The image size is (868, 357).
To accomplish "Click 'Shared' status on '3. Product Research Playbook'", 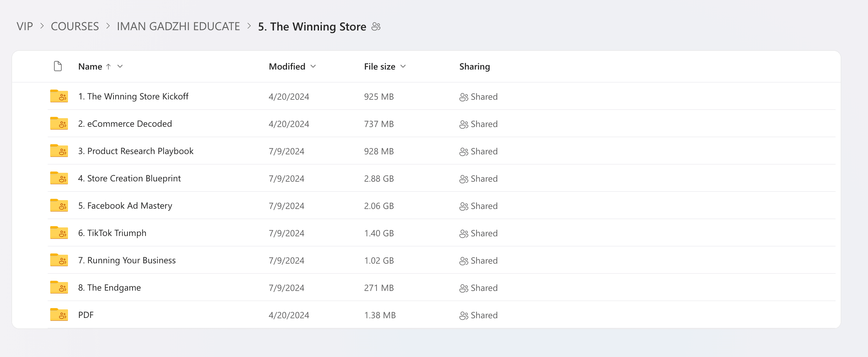I will pos(484,151).
